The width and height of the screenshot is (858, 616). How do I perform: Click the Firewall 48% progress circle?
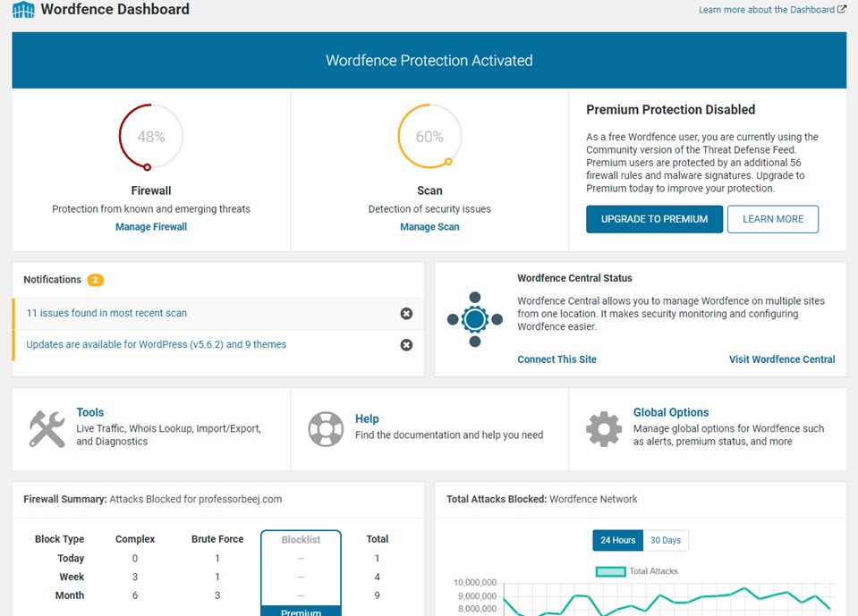tap(150, 137)
